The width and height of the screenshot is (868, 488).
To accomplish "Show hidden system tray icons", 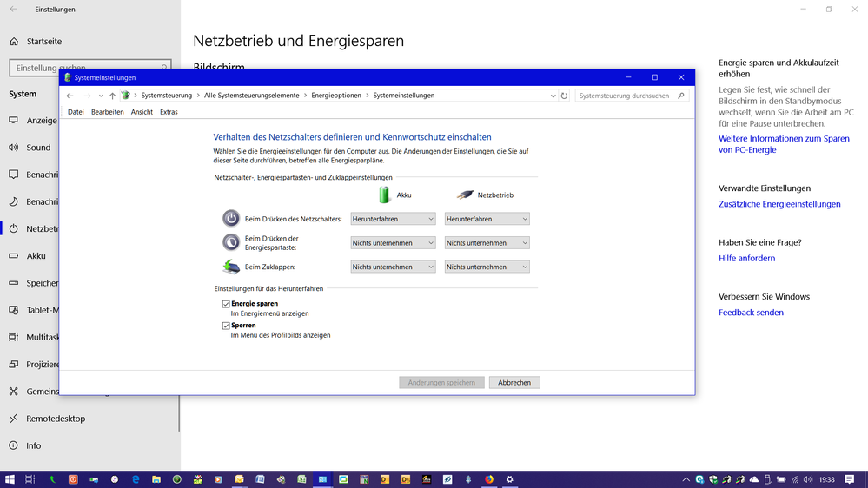I will pyautogui.click(x=686, y=479).
